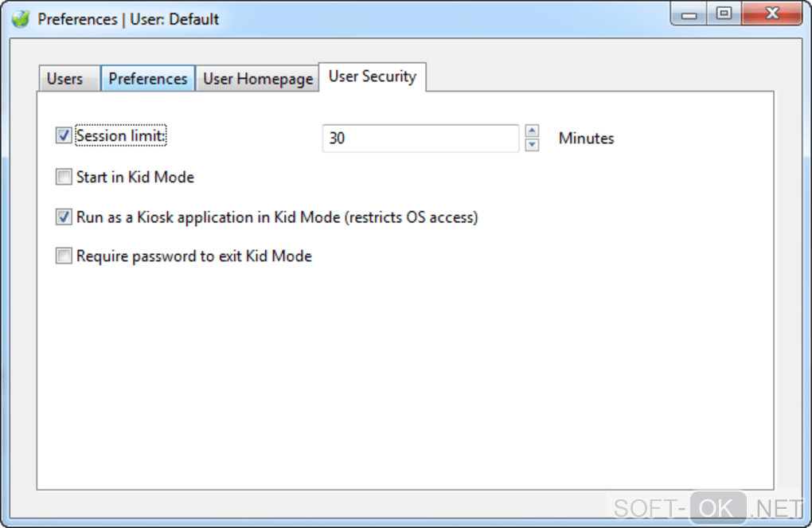Click the Require password label text
812x528 pixels.
point(194,256)
